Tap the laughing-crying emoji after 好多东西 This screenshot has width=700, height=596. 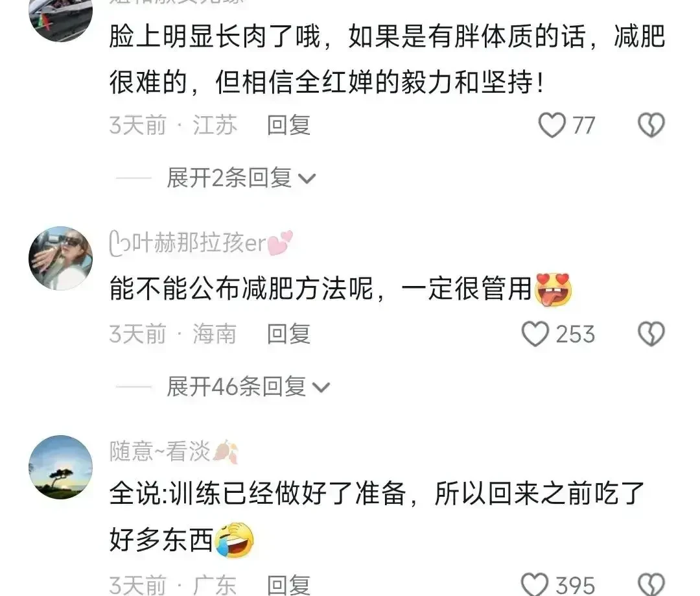pos(235,540)
